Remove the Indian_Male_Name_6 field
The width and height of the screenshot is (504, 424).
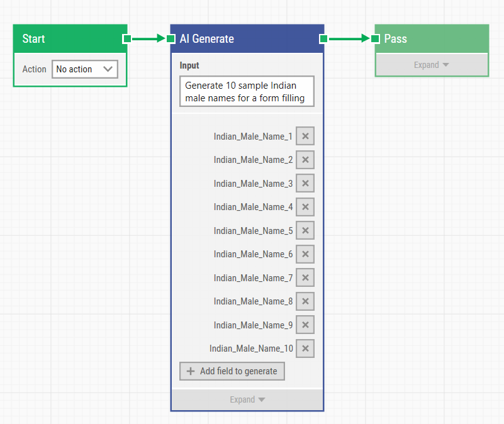(x=305, y=254)
